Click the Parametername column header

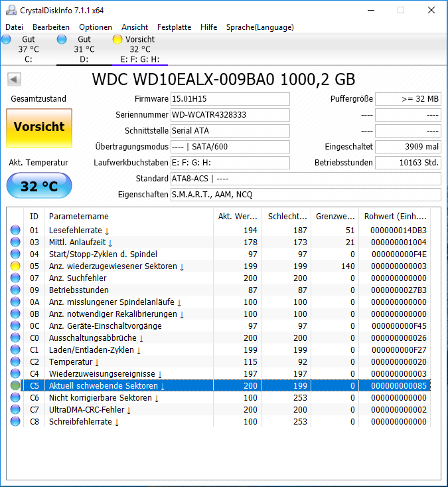[129, 216]
